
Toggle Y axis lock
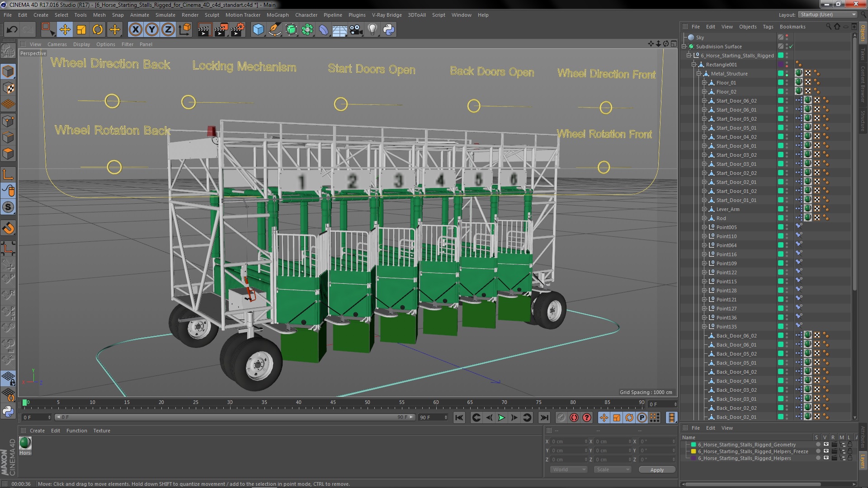point(152,30)
